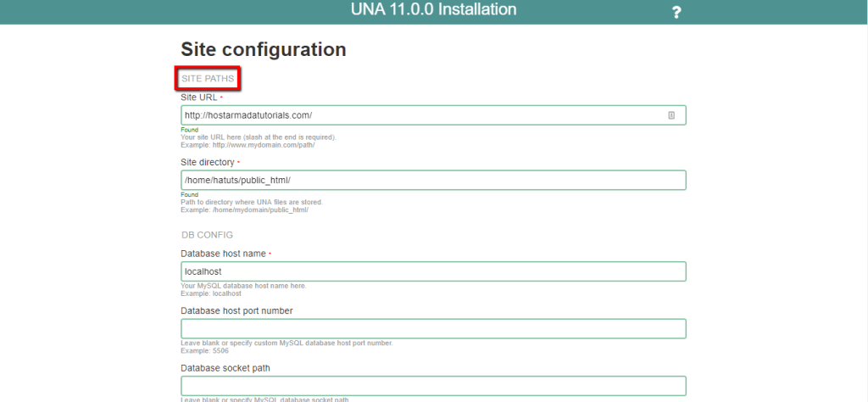Select the 'Example: /home/mydomain/public_html/' hint text
Viewport: 868px width, 402px height.
[x=245, y=209]
